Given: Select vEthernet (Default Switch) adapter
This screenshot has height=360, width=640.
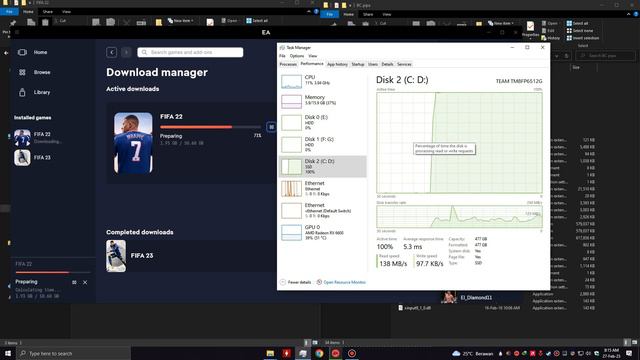Looking at the screenshot, I should click(x=322, y=211).
